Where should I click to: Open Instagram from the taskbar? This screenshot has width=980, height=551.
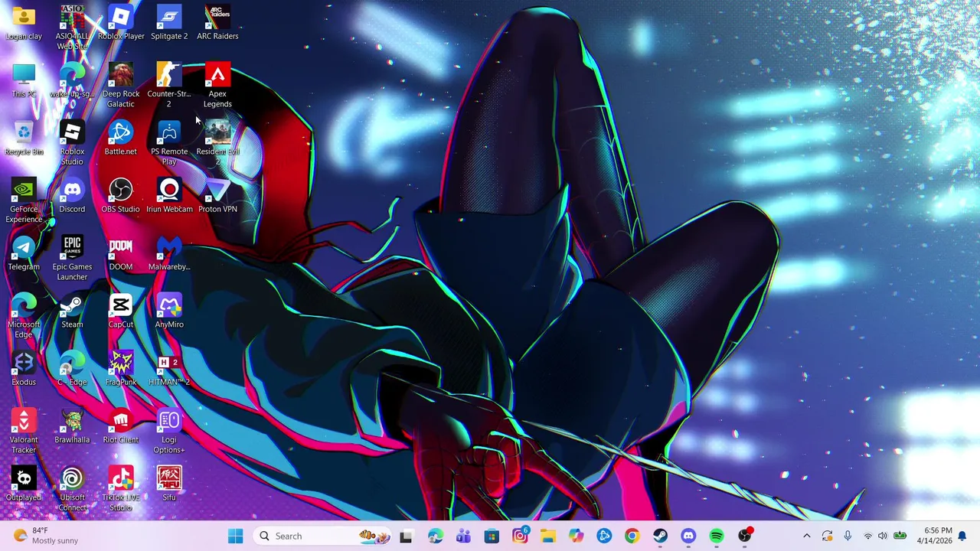tap(520, 536)
